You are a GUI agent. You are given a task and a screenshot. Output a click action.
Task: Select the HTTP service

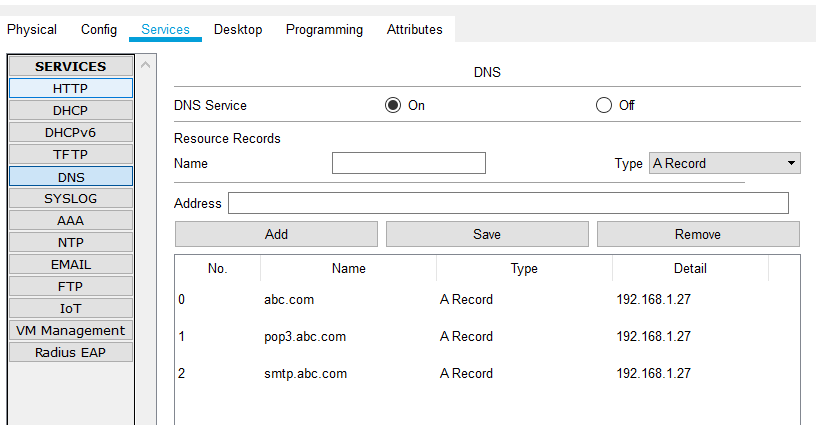(x=70, y=88)
